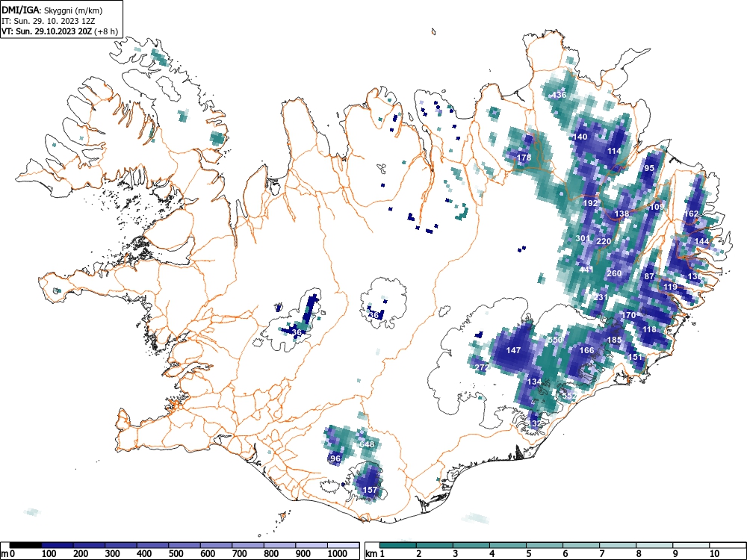
Task: Click the 260 visibility value on the map
Action: [614, 273]
